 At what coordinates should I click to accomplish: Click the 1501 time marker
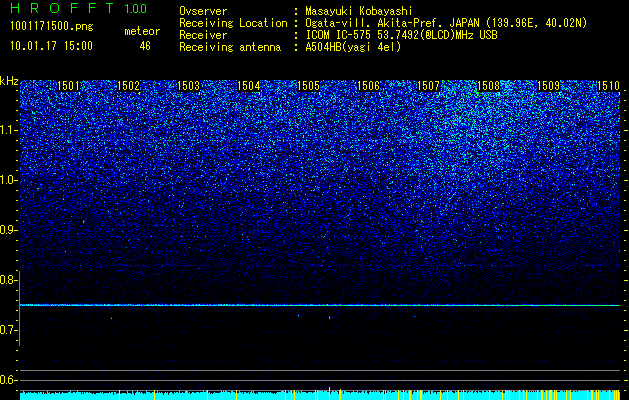point(68,86)
